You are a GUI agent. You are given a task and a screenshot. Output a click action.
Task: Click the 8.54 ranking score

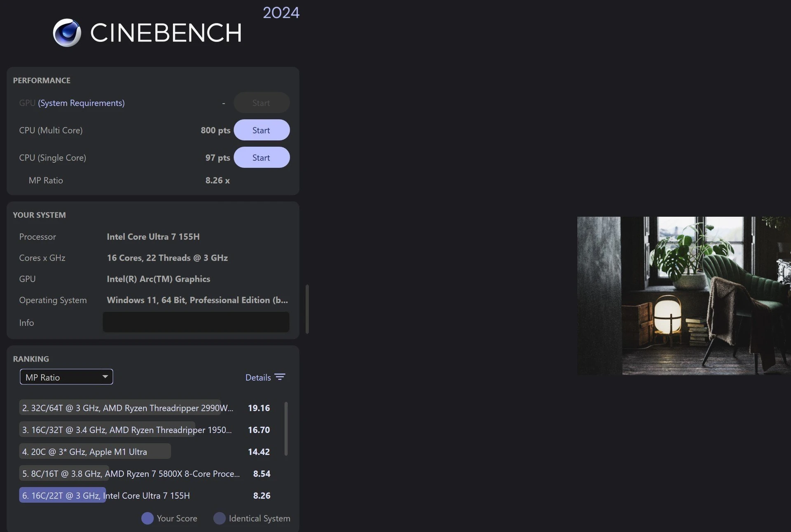click(262, 474)
